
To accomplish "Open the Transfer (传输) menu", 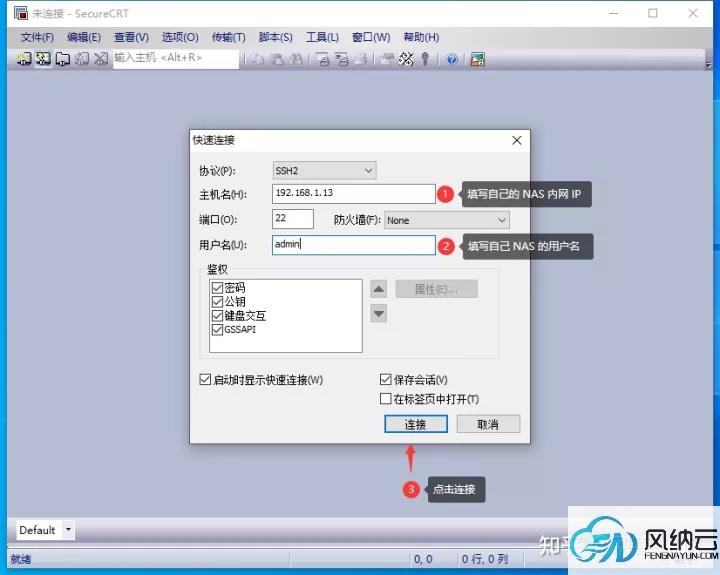I will (229, 37).
